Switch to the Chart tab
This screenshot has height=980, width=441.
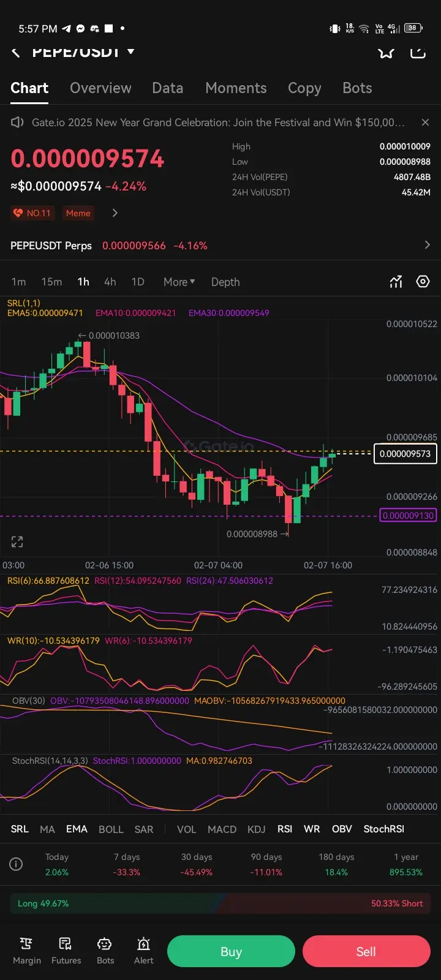coord(29,88)
